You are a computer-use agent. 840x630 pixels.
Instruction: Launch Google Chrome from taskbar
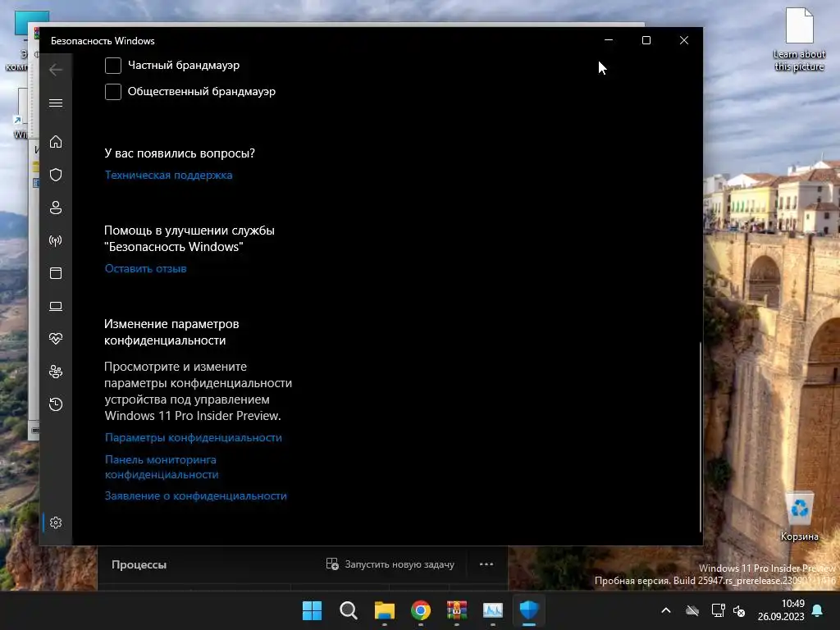[x=421, y=610]
